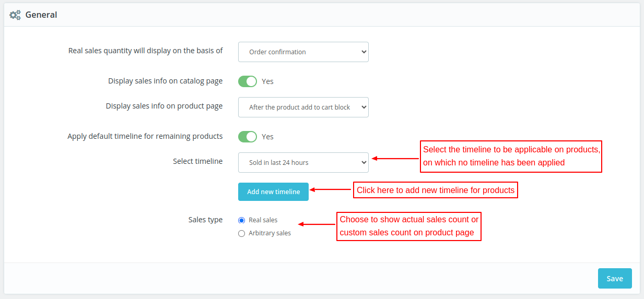This screenshot has height=299, width=644.
Task: Click the General panel heading
Action: pos(41,15)
